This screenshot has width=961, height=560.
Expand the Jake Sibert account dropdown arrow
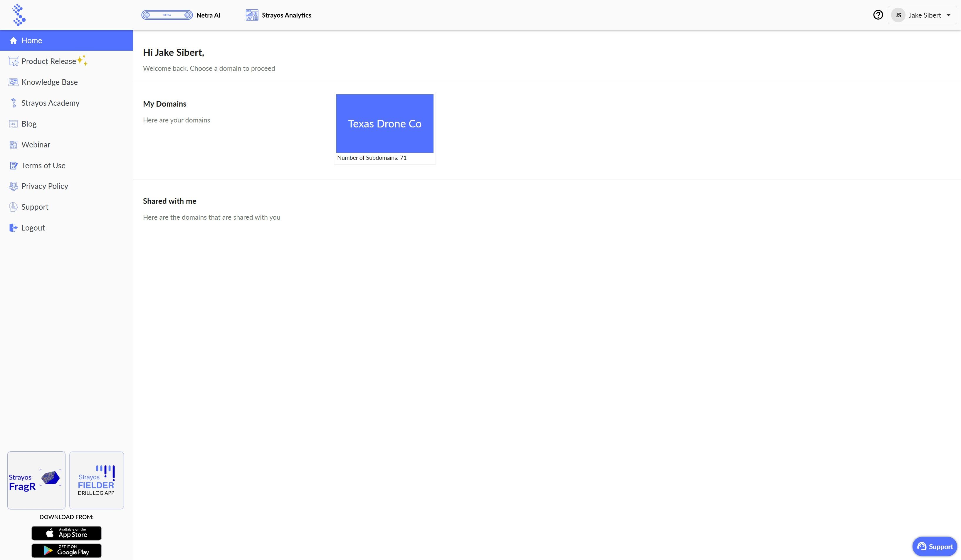point(948,15)
